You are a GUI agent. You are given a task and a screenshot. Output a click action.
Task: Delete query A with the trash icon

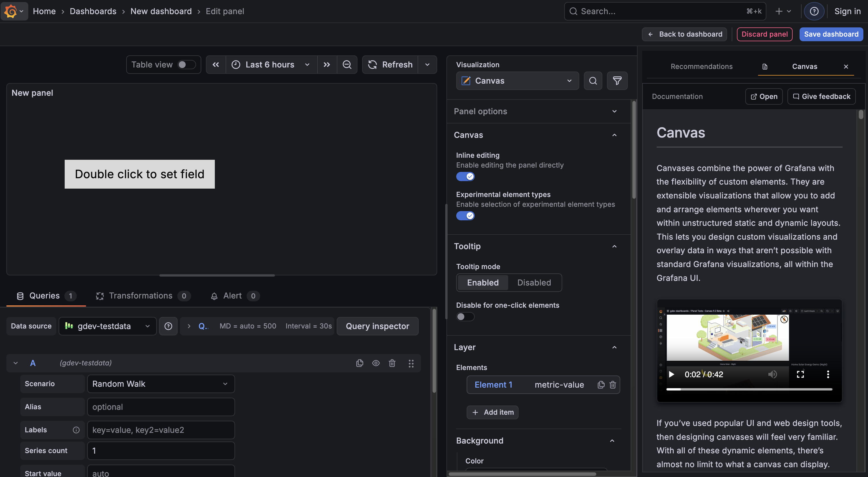(392, 363)
